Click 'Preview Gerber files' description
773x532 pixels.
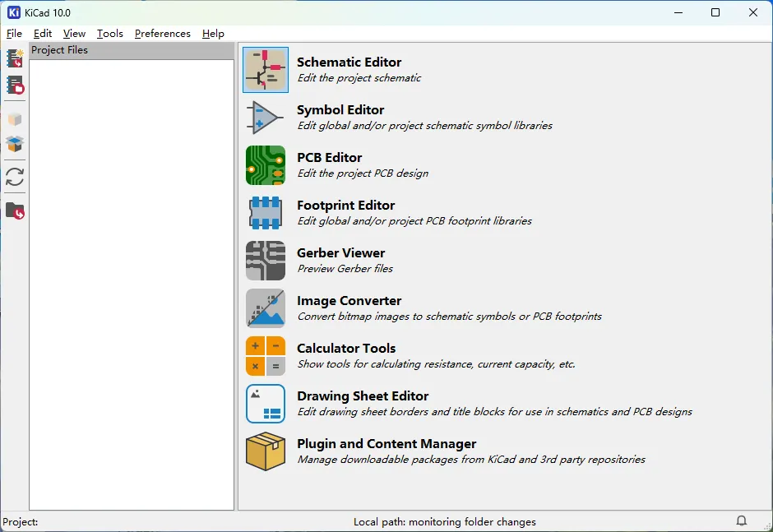click(345, 269)
